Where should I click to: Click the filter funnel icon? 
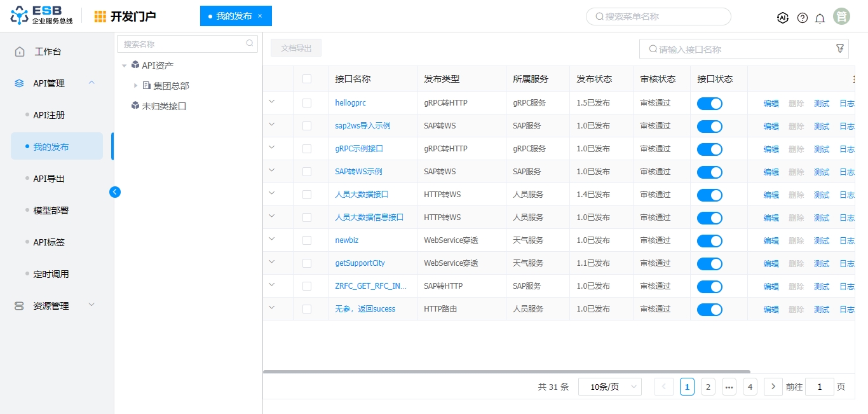coord(839,48)
